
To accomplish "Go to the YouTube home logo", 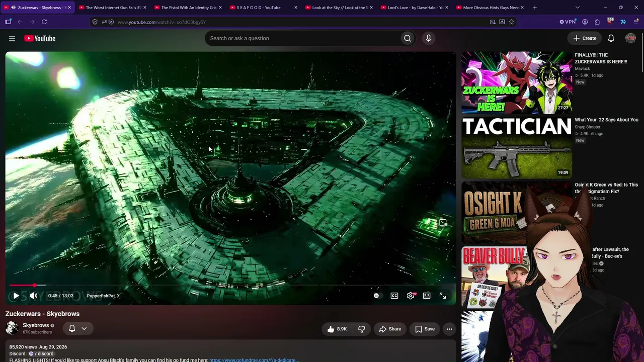I will tap(40, 38).
